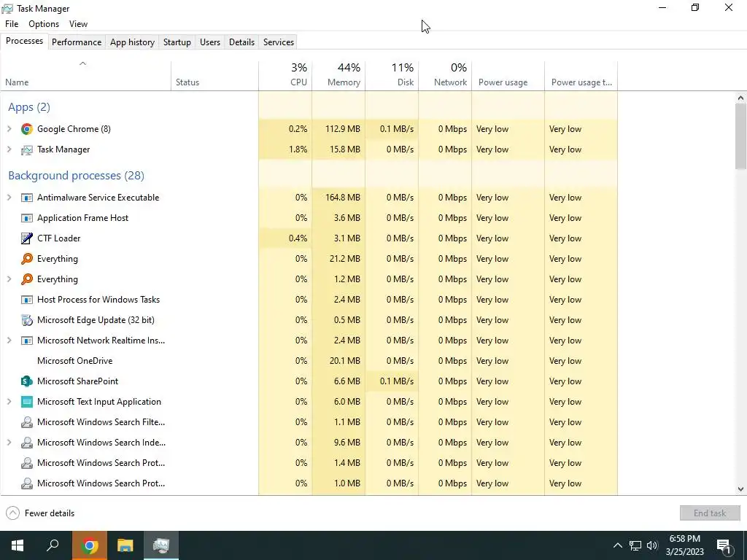Click the Microsoft Edge Update icon
The width and height of the screenshot is (747, 560).
pyautogui.click(x=27, y=320)
